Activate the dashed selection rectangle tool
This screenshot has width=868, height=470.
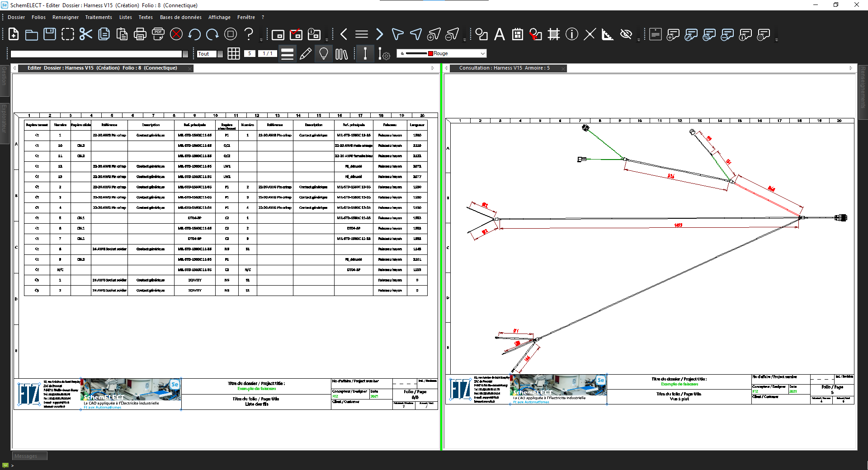pos(68,34)
